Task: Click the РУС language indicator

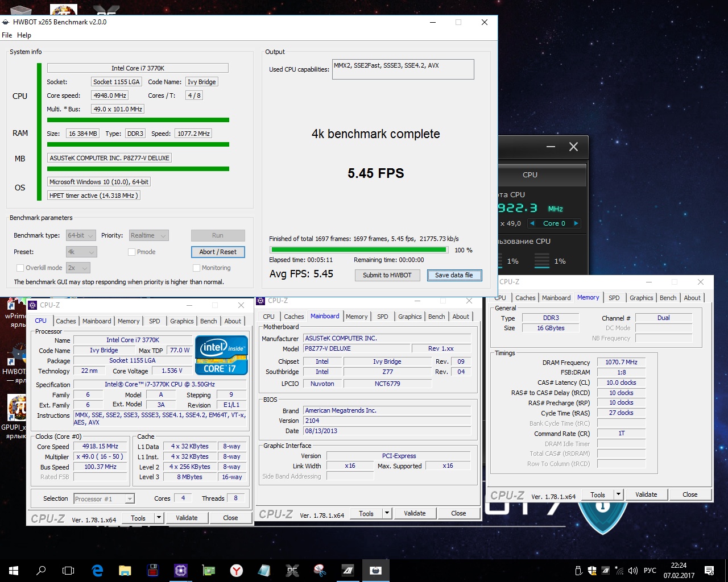Action: (x=650, y=571)
